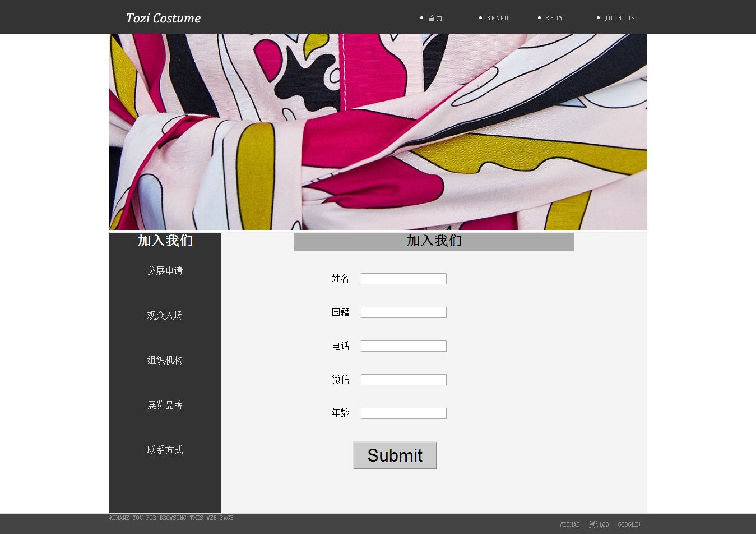Click the Tozi Costume logo
This screenshot has height=534, width=756.
[163, 18]
